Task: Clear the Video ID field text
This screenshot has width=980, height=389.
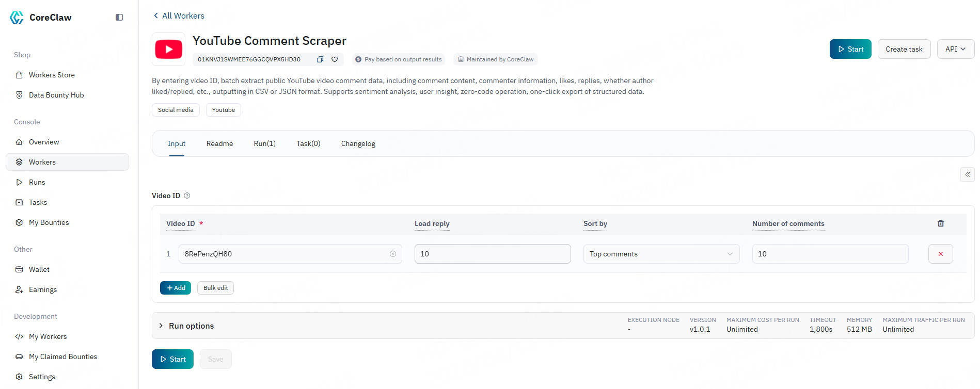Action: [393, 254]
